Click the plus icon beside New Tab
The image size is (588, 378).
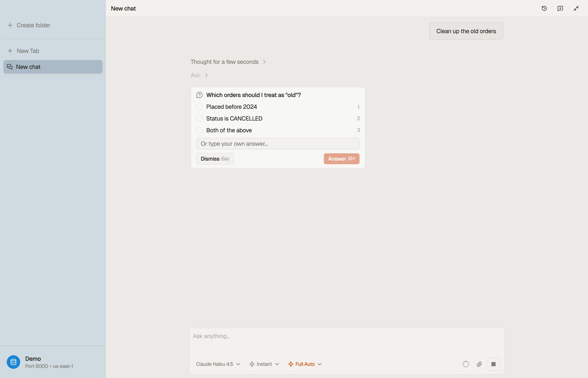pos(10,51)
